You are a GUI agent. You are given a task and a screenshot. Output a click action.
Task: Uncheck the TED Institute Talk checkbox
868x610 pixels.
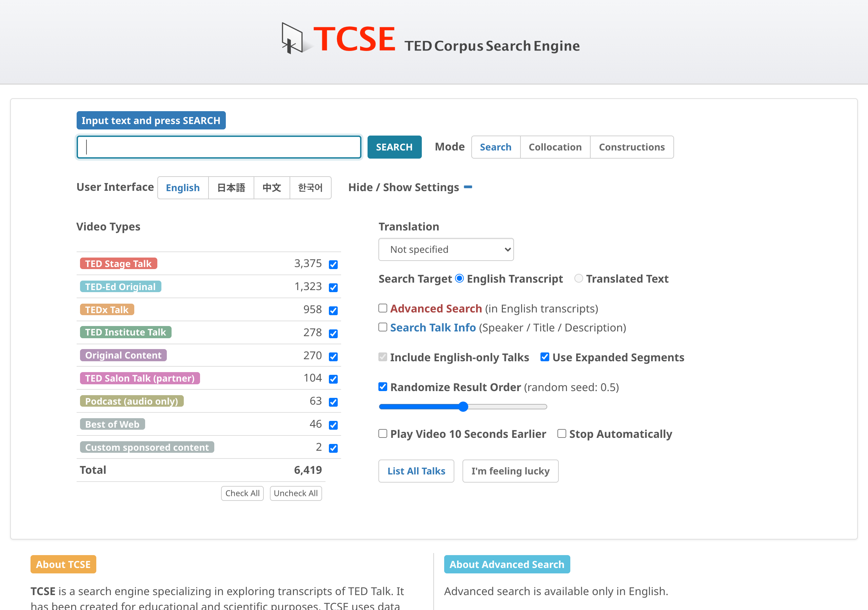333,333
